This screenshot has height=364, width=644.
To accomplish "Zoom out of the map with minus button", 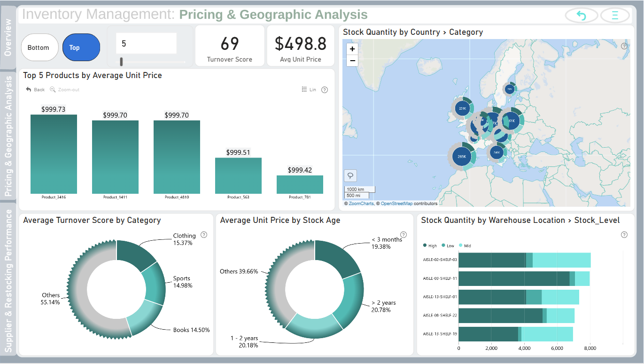I will click(x=352, y=61).
